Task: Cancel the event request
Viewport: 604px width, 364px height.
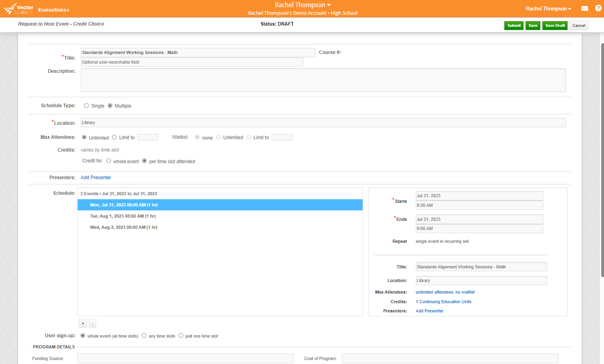Action: 579,25
